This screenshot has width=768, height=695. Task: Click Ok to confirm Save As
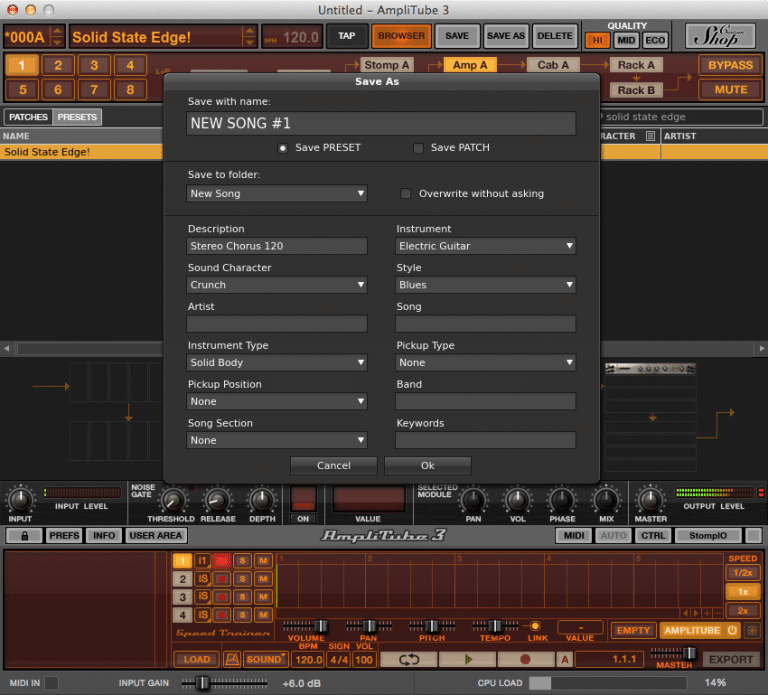coord(428,465)
